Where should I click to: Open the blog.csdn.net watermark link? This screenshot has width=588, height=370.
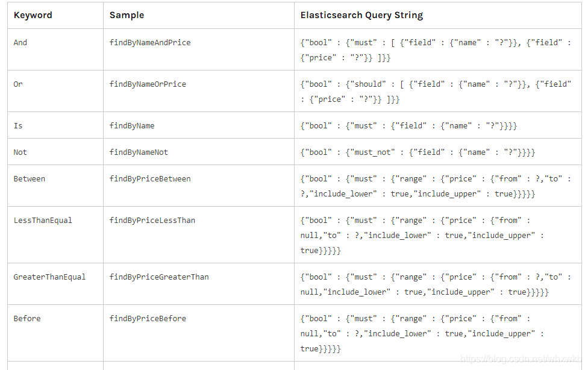[x=521, y=359]
